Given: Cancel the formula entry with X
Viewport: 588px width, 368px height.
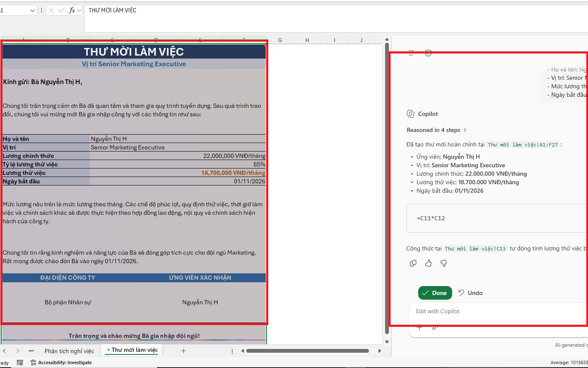Looking at the screenshot, I should point(51,10).
